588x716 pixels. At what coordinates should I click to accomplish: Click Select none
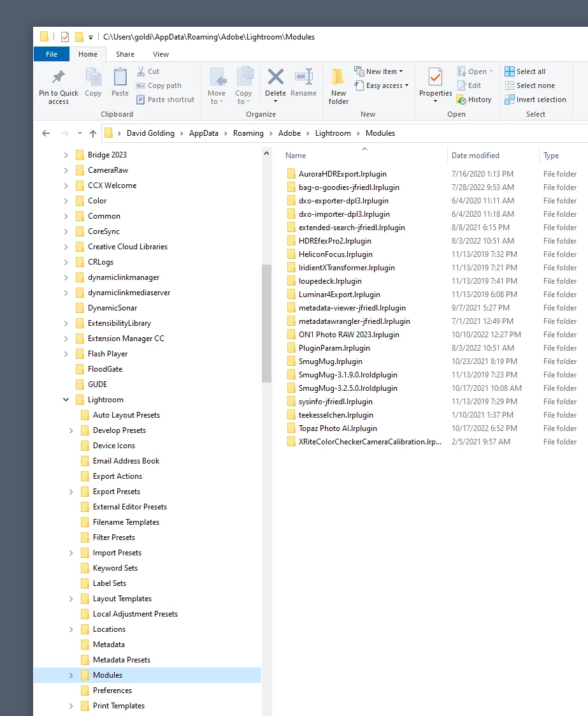click(x=529, y=85)
